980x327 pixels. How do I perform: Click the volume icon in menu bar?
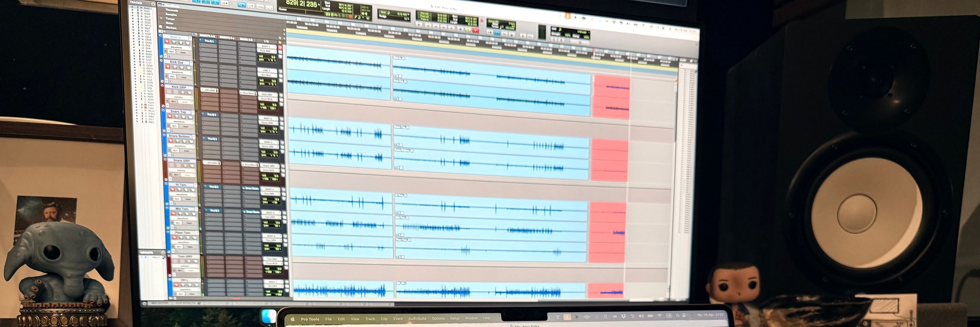pos(641,316)
